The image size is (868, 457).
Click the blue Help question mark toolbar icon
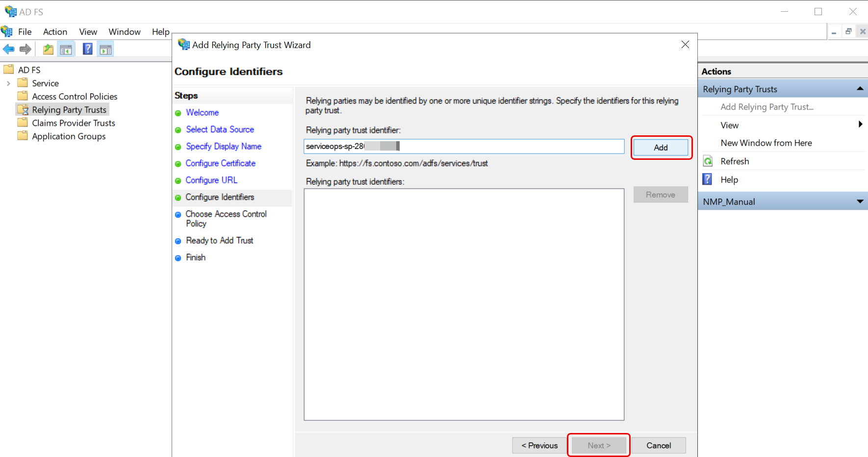click(x=88, y=49)
